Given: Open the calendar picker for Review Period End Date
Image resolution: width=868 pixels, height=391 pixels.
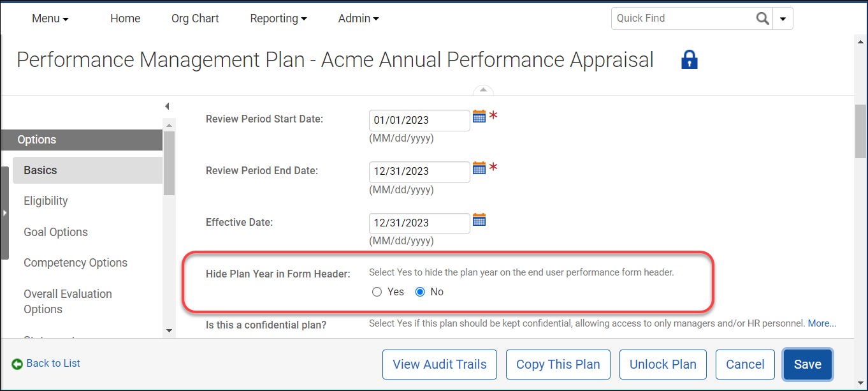Looking at the screenshot, I should pyautogui.click(x=479, y=168).
